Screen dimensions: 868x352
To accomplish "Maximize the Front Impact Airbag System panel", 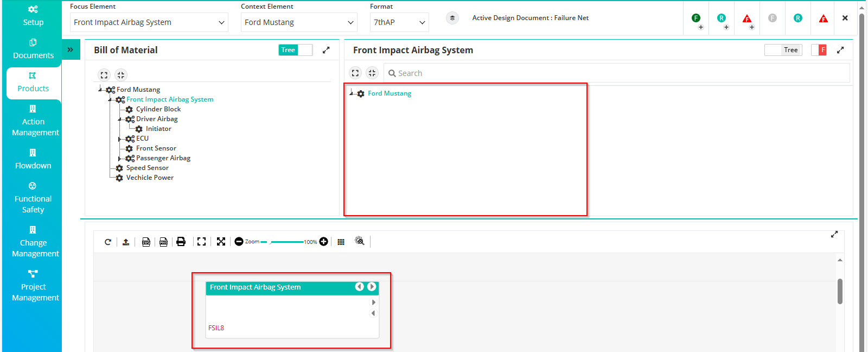I will (840, 50).
